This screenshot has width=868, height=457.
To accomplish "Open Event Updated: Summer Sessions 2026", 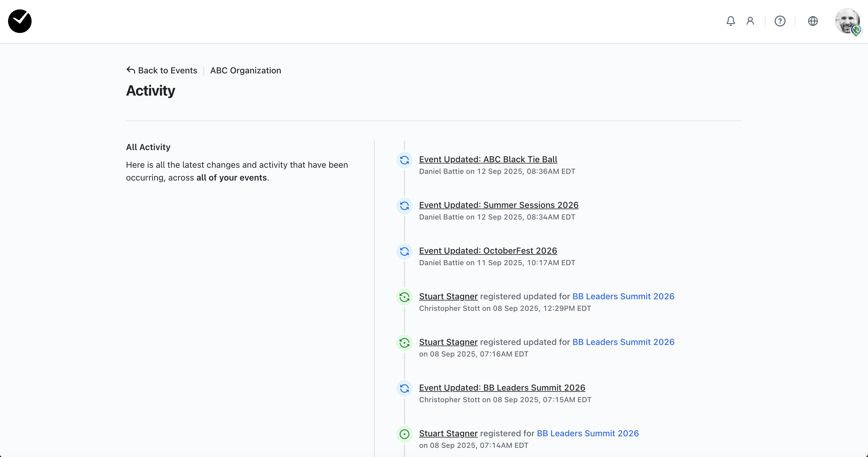I will coord(499,205).
